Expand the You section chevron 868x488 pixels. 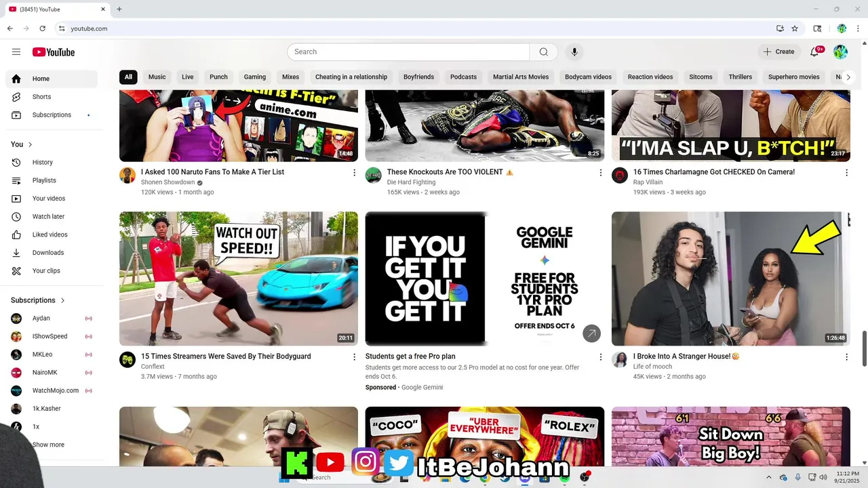point(30,144)
